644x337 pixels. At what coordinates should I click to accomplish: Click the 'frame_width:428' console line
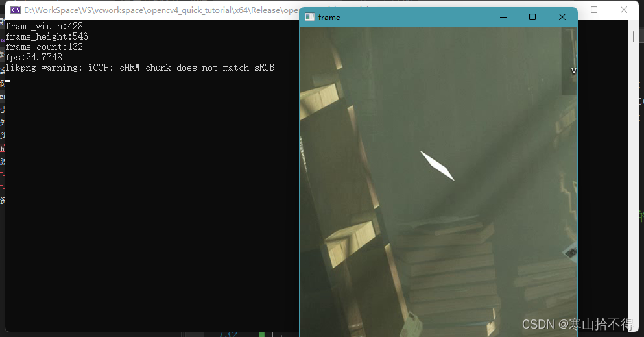coord(44,27)
